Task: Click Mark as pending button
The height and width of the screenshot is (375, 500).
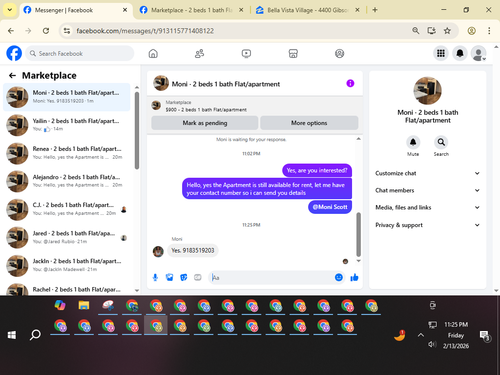Action: click(205, 123)
